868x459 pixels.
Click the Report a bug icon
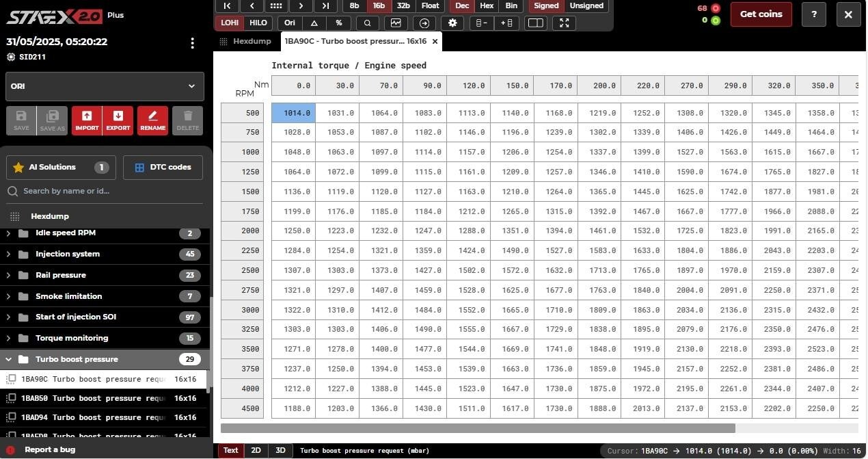point(10,449)
